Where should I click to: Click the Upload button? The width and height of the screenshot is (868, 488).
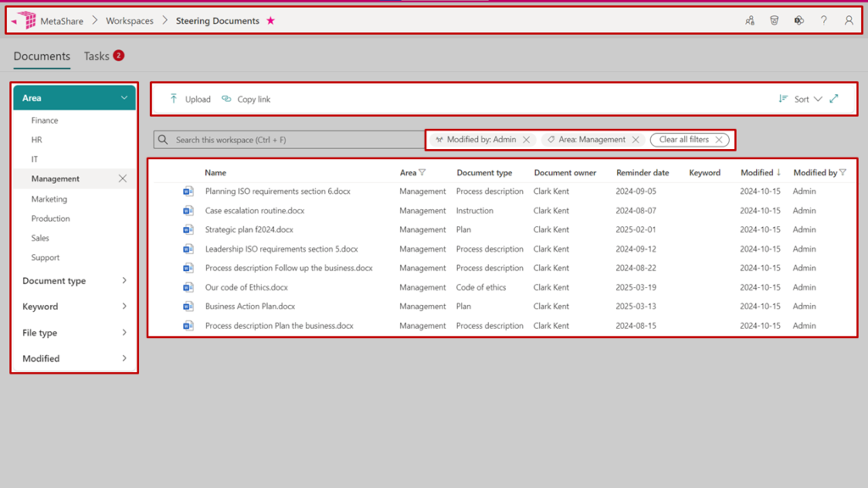click(190, 99)
